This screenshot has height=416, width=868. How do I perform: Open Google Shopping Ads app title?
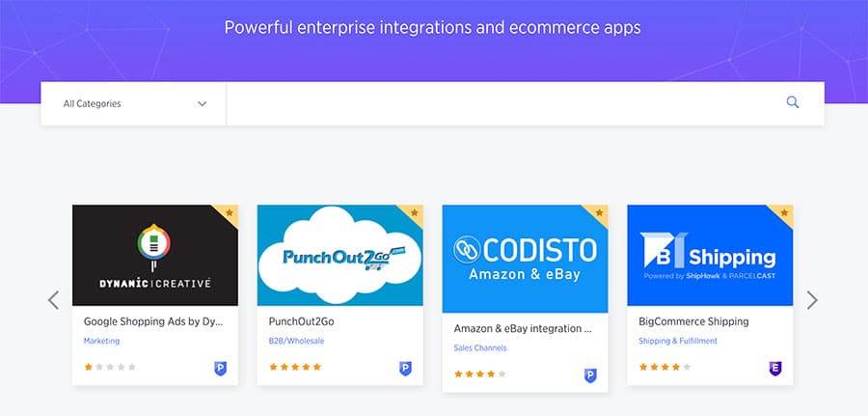point(153,321)
